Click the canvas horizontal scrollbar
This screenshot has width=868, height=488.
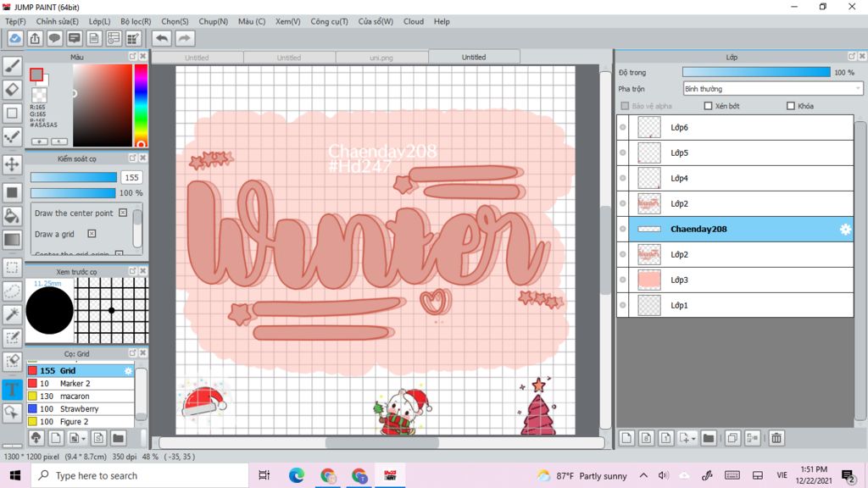(381, 442)
